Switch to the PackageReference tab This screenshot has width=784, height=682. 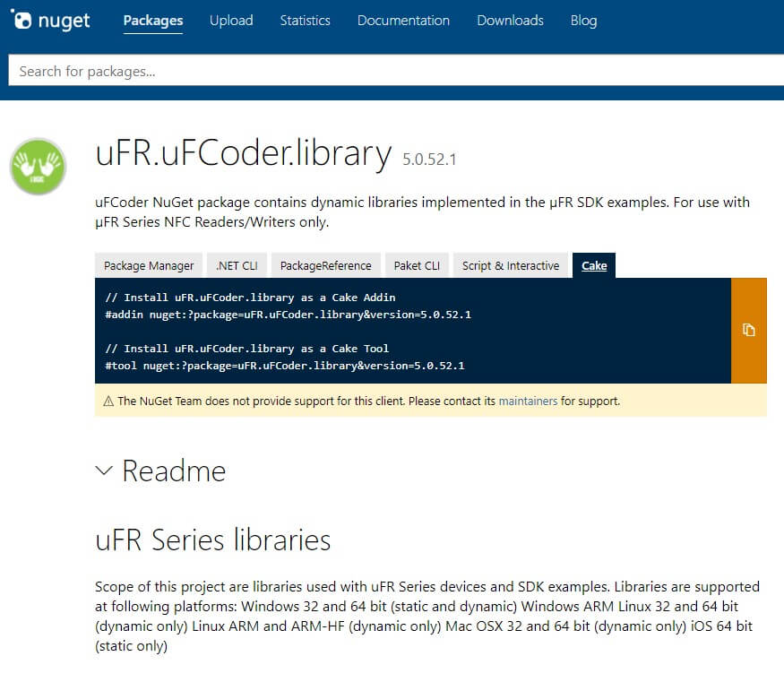pos(325,265)
